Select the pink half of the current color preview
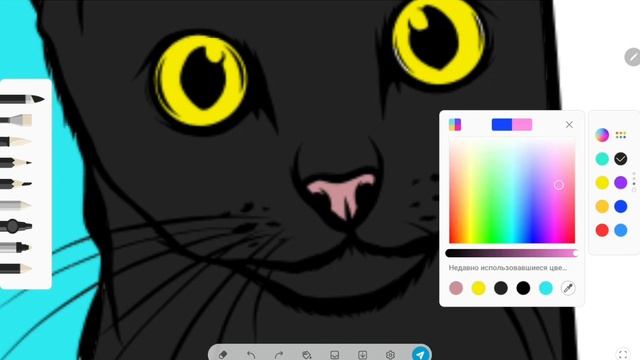This screenshot has height=360, width=640. [x=522, y=124]
